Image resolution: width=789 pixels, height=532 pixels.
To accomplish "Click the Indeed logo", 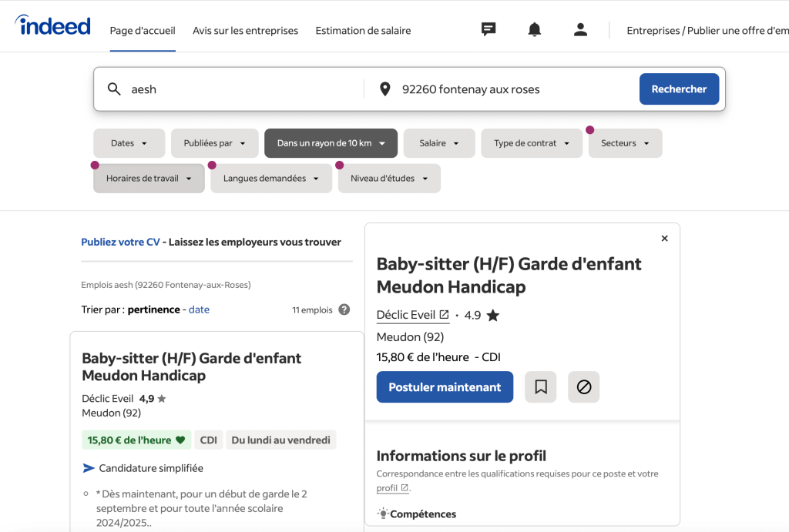I will pyautogui.click(x=52, y=26).
